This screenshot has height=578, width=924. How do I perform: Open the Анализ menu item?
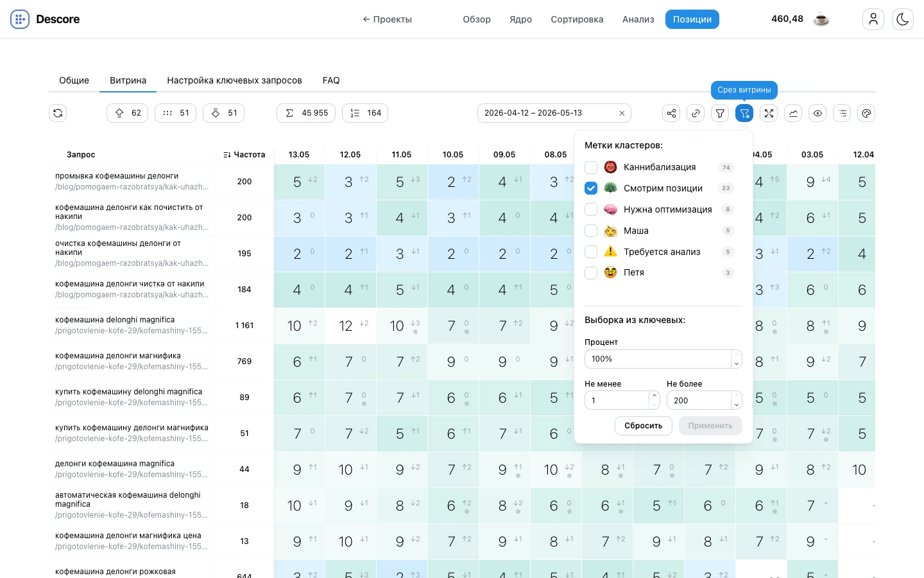[x=638, y=19]
